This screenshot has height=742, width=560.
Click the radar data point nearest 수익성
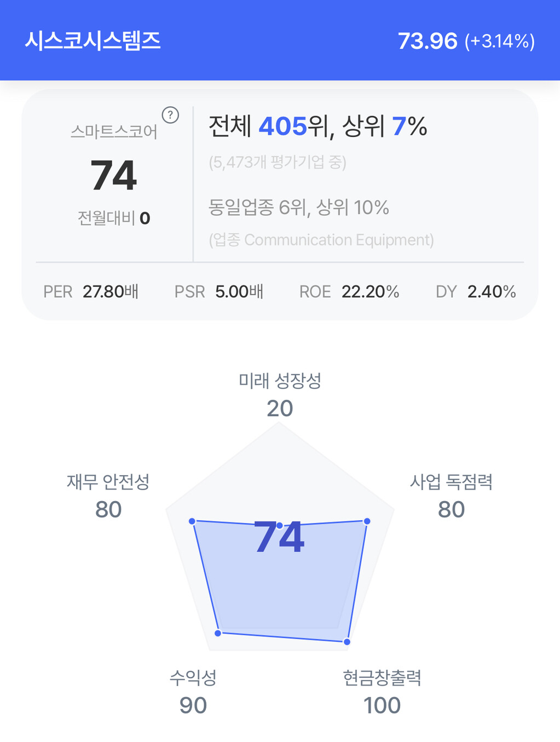click(x=218, y=633)
